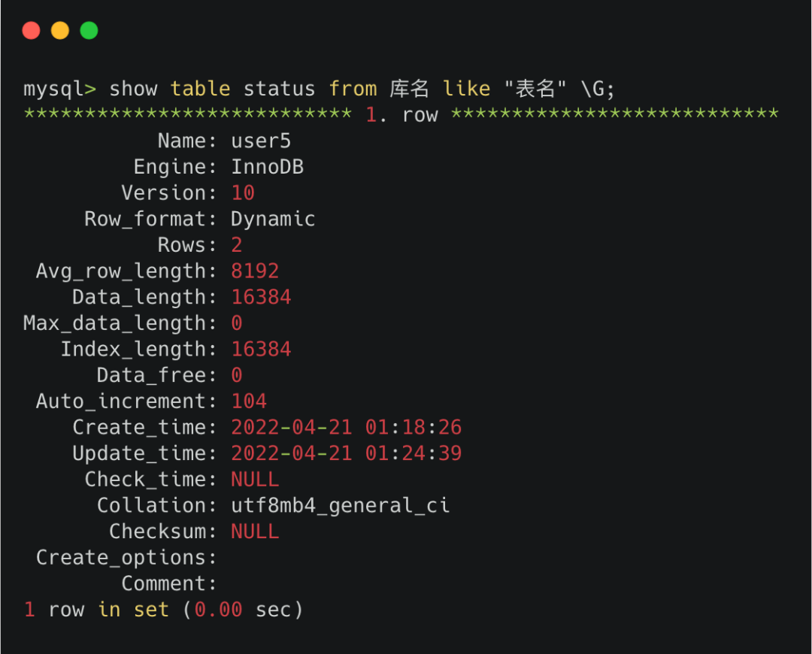
Task: Click the Version value 10
Action: coord(243,193)
